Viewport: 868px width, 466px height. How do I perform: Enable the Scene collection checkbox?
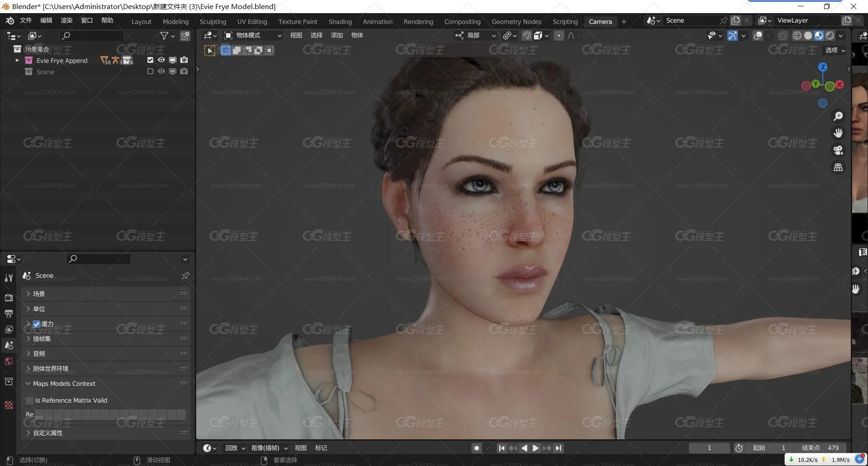[x=150, y=71]
